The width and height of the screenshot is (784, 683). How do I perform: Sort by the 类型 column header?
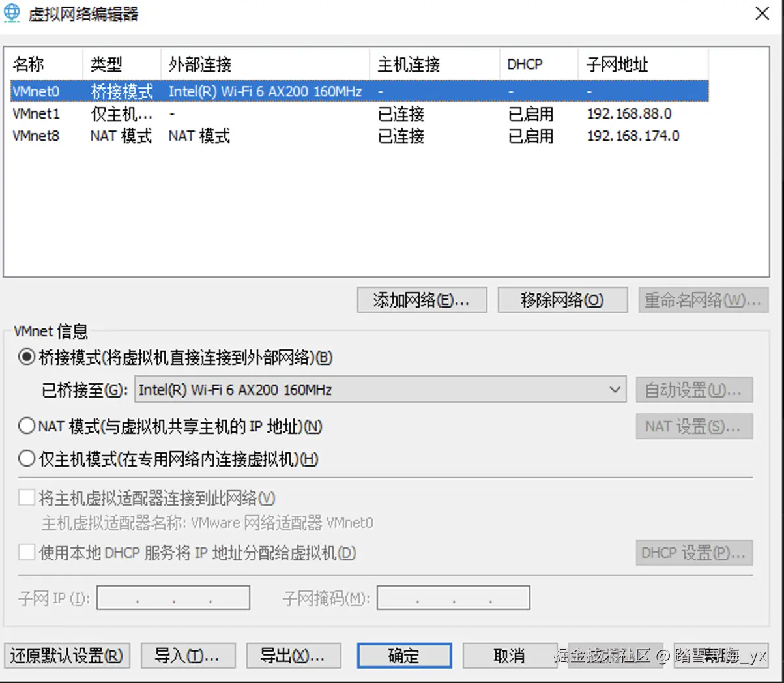click(x=122, y=64)
